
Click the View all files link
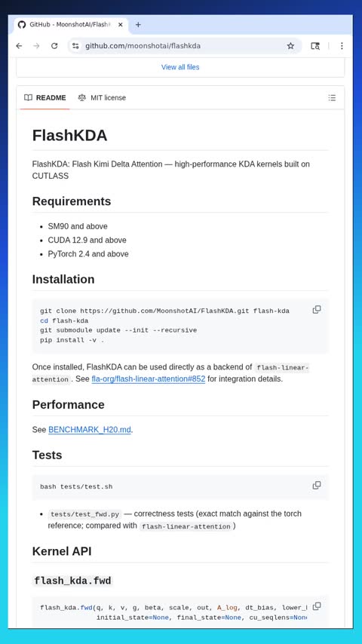pos(180,67)
